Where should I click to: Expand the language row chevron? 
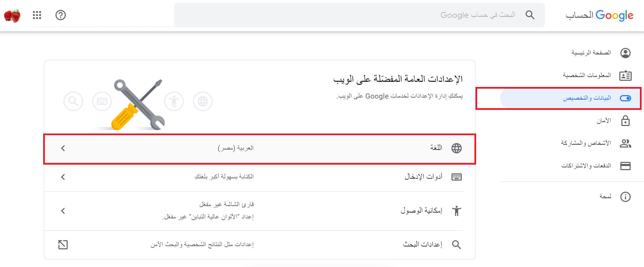pos(63,148)
